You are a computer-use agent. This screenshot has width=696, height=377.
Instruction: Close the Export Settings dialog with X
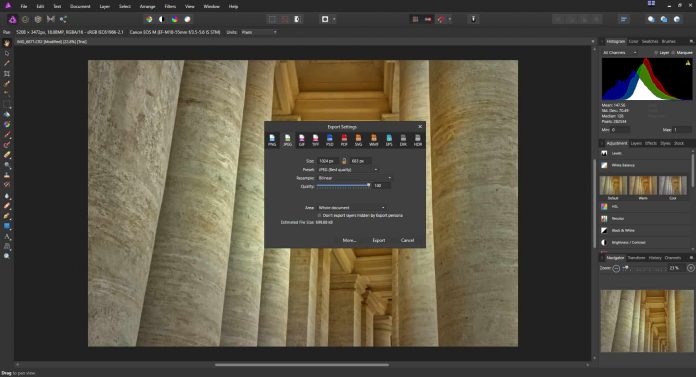419,127
